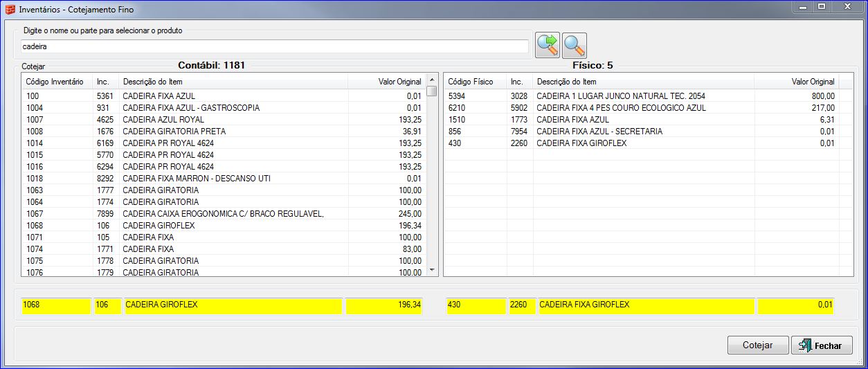Click the yellow field with code 430

(x=475, y=305)
